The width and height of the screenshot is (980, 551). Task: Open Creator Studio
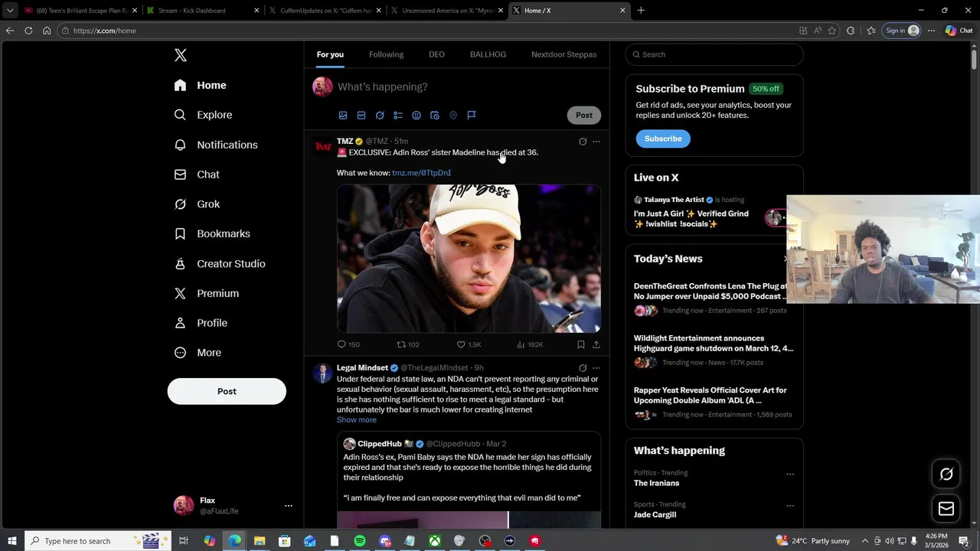coord(220,264)
